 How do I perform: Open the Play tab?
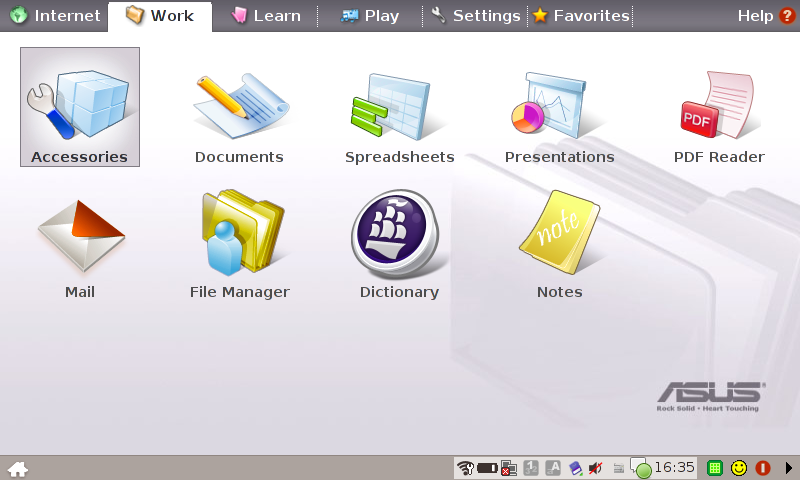click(370, 16)
